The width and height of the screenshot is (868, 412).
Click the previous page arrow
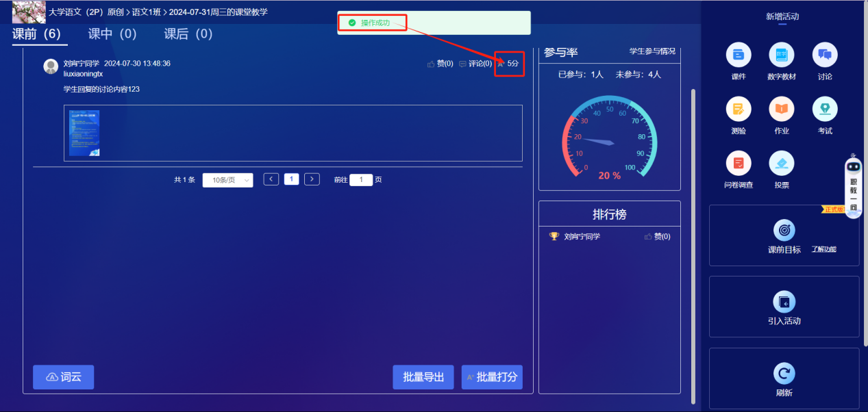[x=271, y=179]
